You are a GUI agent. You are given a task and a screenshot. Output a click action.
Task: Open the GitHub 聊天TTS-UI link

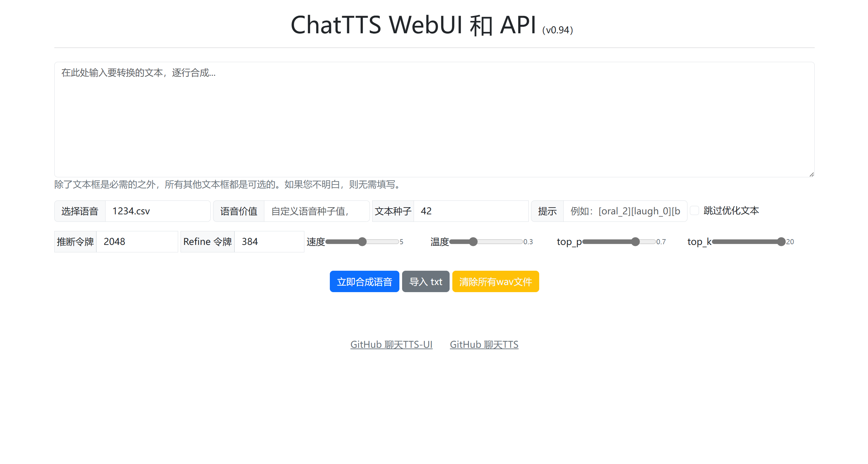tap(391, 344)
